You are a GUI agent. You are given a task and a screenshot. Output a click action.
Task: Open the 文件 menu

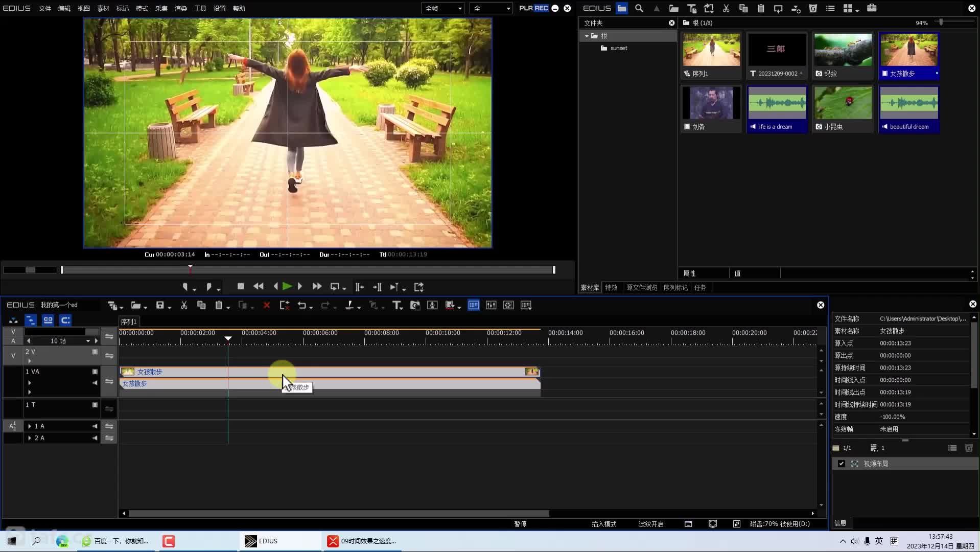(45, 8)
